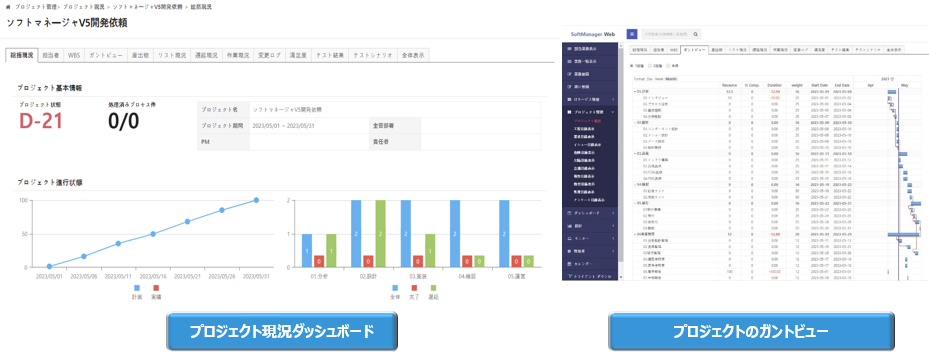Viewport: 929px width, 360px height.
Task: Select the first radio option above Gantt table
Action: click(x=631, y=66)
